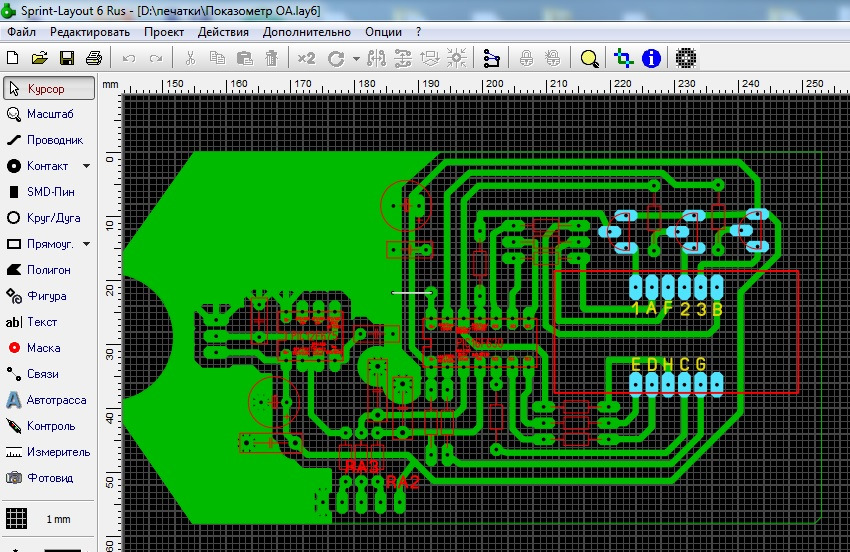Switch to the Проводник track tool
This screenshot has height=552, width=850.
(48, 140)
